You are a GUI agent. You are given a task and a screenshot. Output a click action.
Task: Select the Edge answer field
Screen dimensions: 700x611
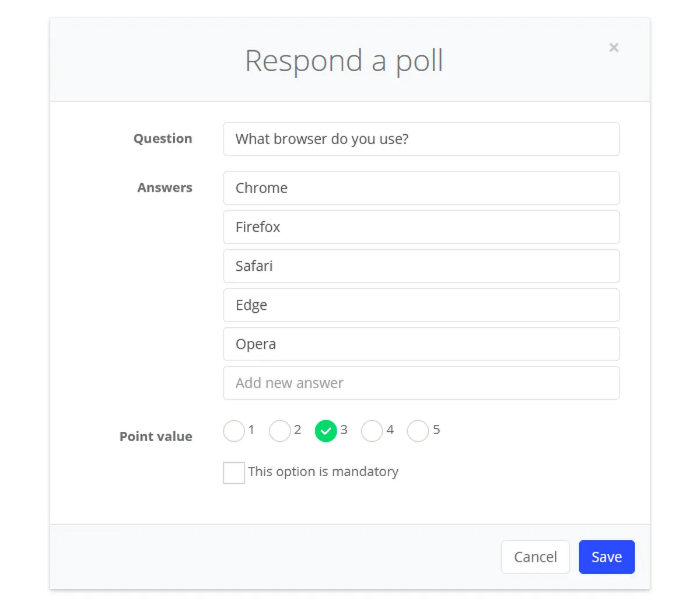[421, 305]
